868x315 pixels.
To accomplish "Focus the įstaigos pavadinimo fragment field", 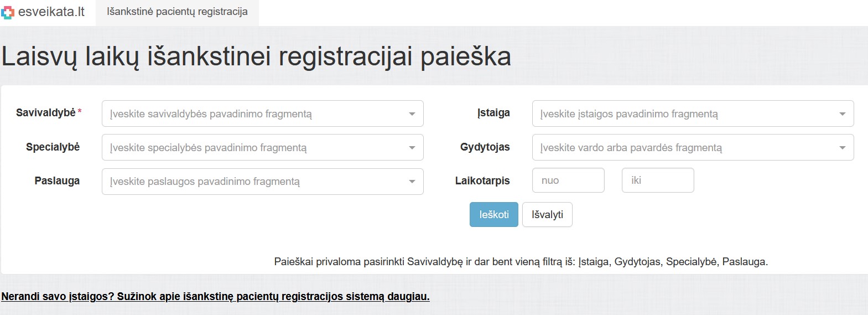I will (x=693, y=113).
